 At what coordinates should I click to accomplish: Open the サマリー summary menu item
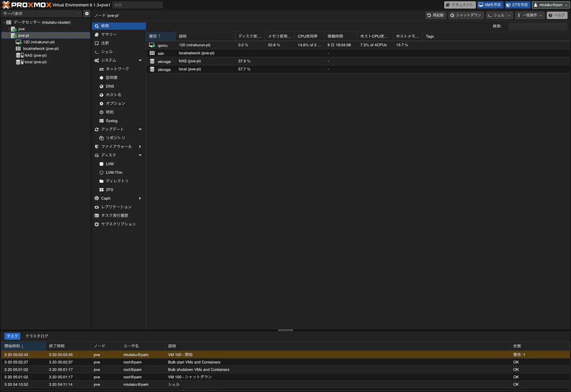point(119,34)
